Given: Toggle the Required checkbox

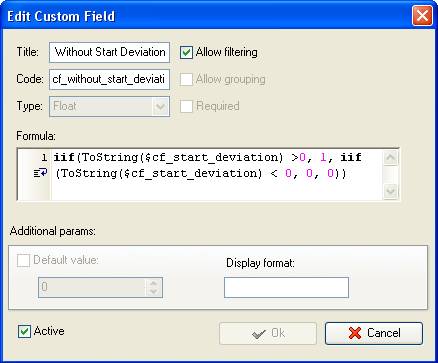Looking at the screenshot, I should click(x=186, y=106).
